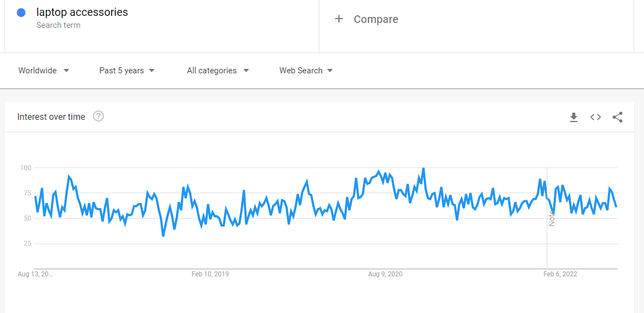
Task: Open help next to Interest over time
Action: [x=98, y=117]
